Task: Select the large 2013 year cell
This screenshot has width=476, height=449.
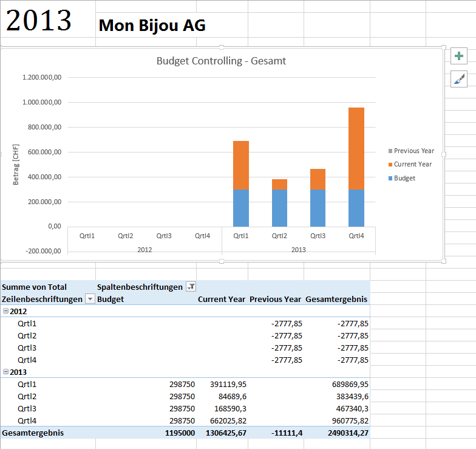Action: [39, 21]
